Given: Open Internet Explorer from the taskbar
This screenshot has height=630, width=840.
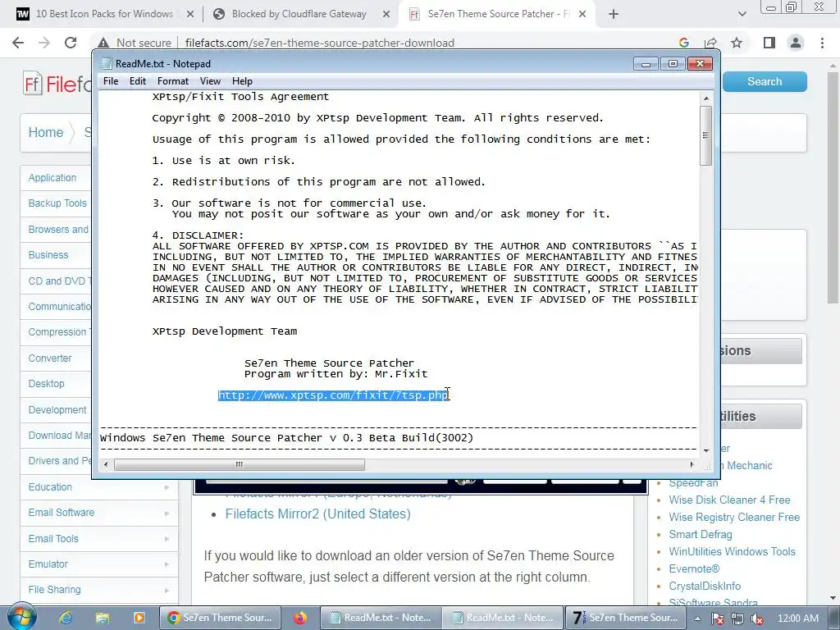Looking at the screenshot, I should coord(66,618).
